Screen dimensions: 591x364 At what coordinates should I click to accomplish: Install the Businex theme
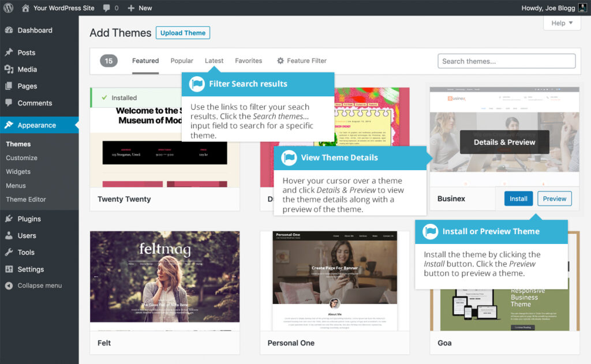click(x=518, y=198)
